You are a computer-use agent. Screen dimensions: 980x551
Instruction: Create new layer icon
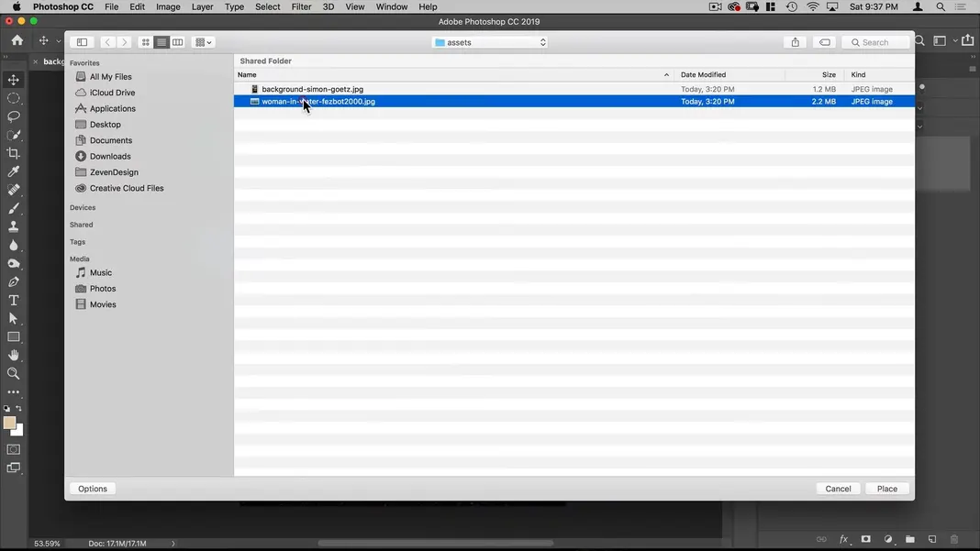coord(932,539)
